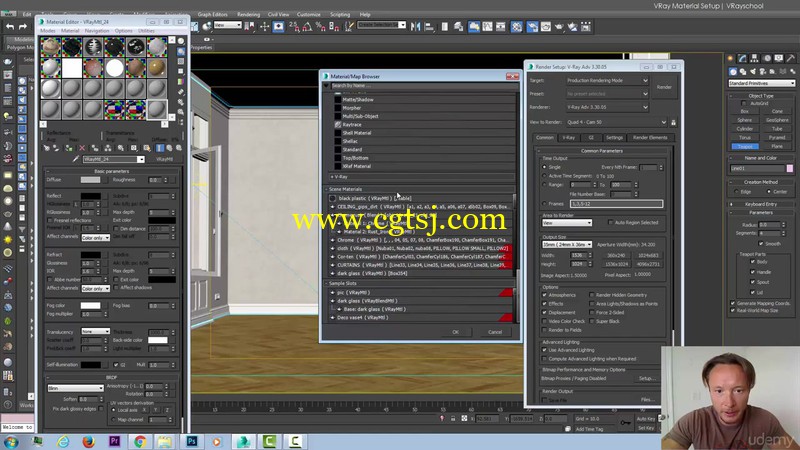Open the Rendering menu
Screen dimensions: 800x450
(248, 14)
